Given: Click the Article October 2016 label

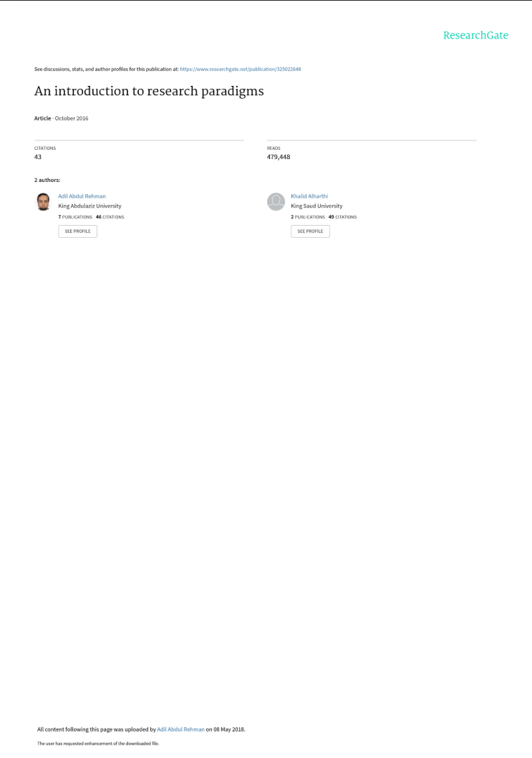Looking at the screenshot, I should click(x=61, y=118).
